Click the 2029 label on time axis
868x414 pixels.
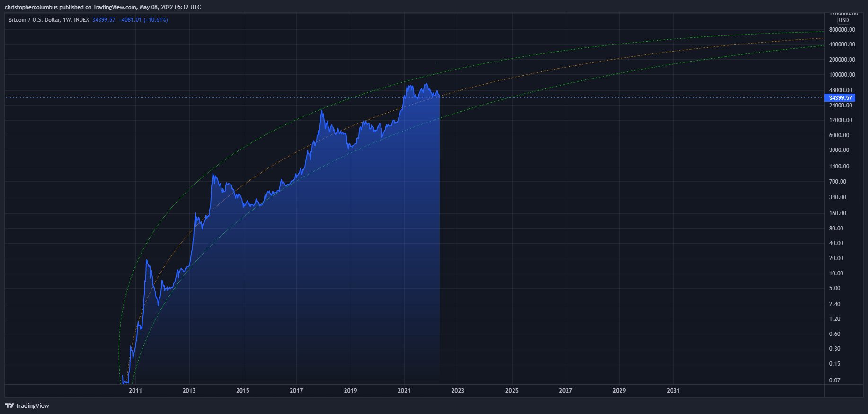(x=619, y=391)
